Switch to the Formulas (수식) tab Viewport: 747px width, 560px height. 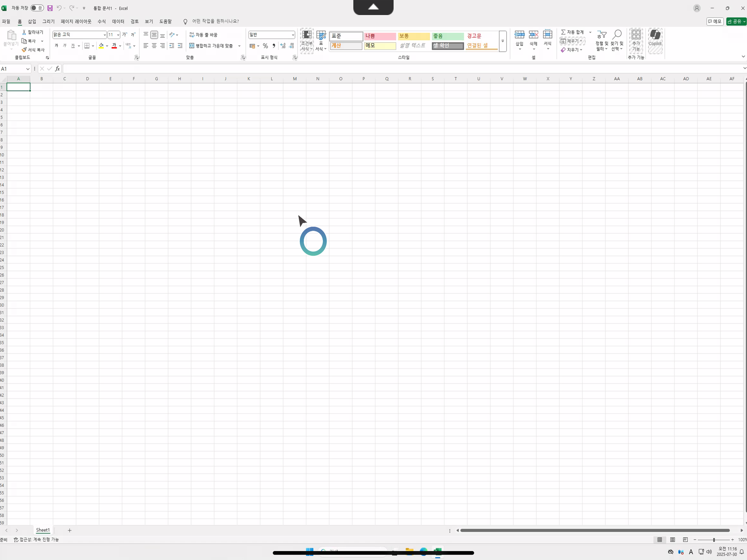coord(102,21)
